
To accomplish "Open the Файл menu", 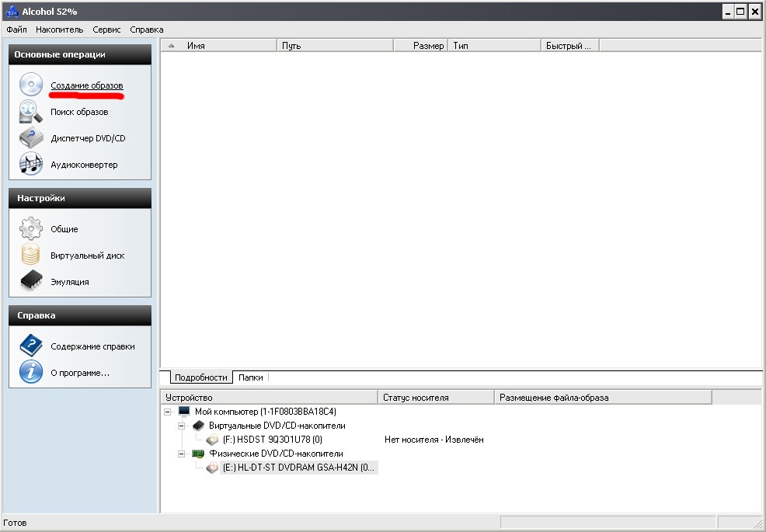I will click(x=16, y=30).
